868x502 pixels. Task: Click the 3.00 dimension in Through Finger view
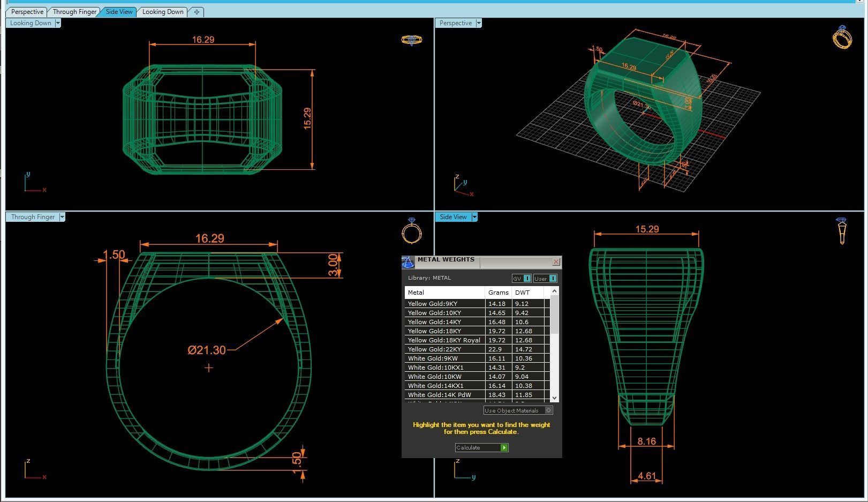click(x=334, y=265)
